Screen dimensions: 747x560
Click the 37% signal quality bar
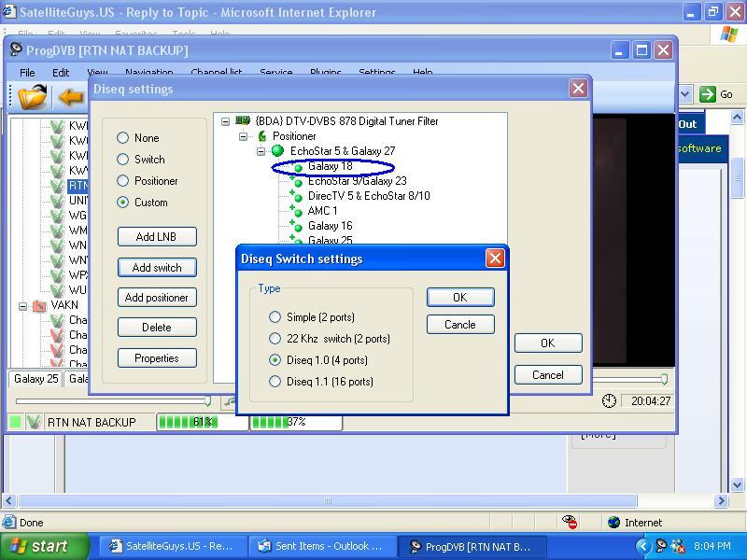[x=296, y=422]
